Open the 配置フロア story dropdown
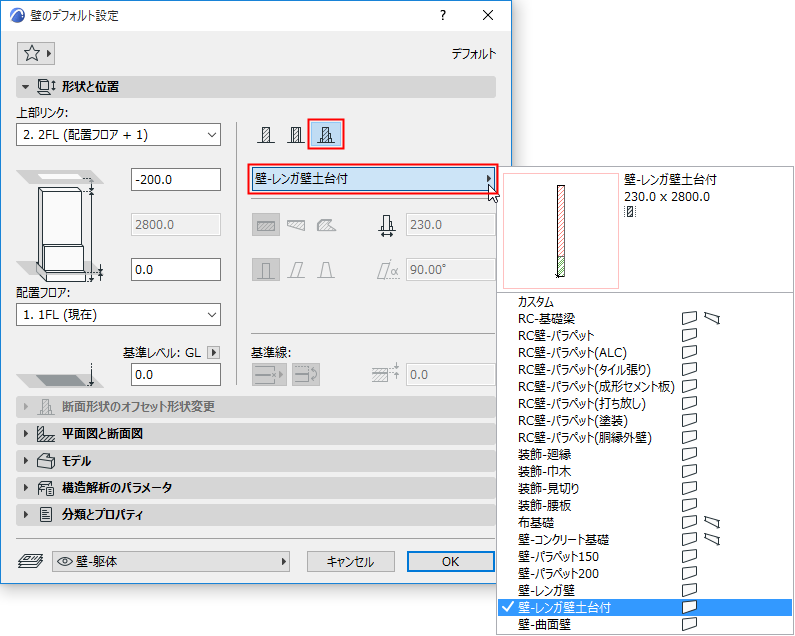795x636 pixels. [x=118, y=315]
